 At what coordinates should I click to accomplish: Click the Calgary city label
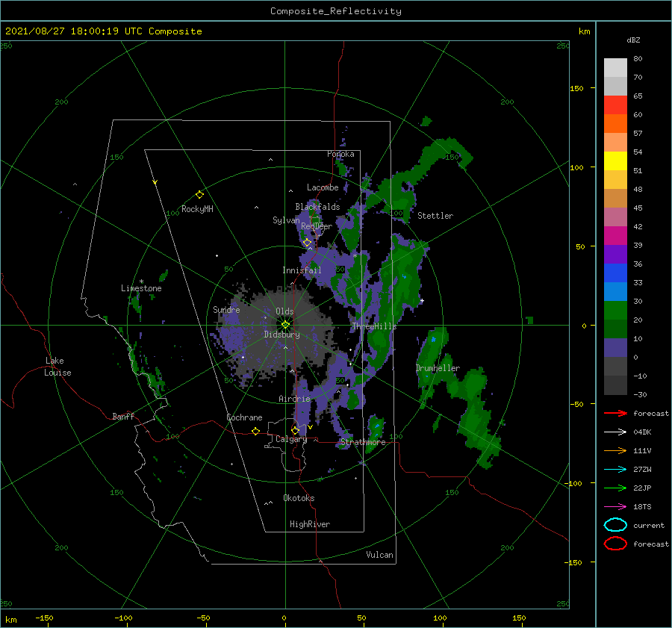pyautogui.click(x=291, y=439)
